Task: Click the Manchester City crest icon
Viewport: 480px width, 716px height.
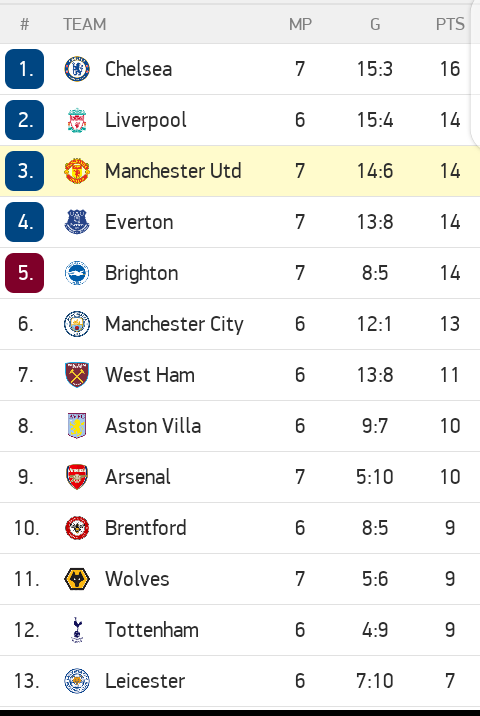Action: 77,324
